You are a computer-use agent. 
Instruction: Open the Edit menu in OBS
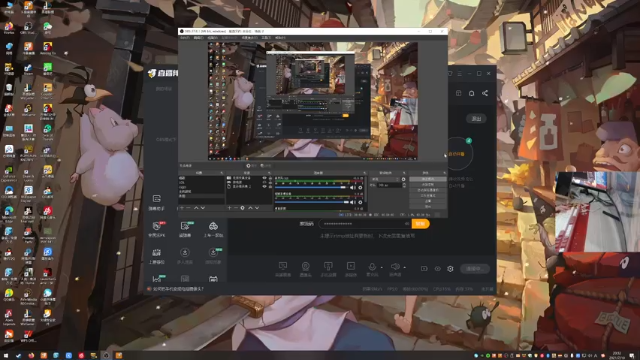(198, 38)
